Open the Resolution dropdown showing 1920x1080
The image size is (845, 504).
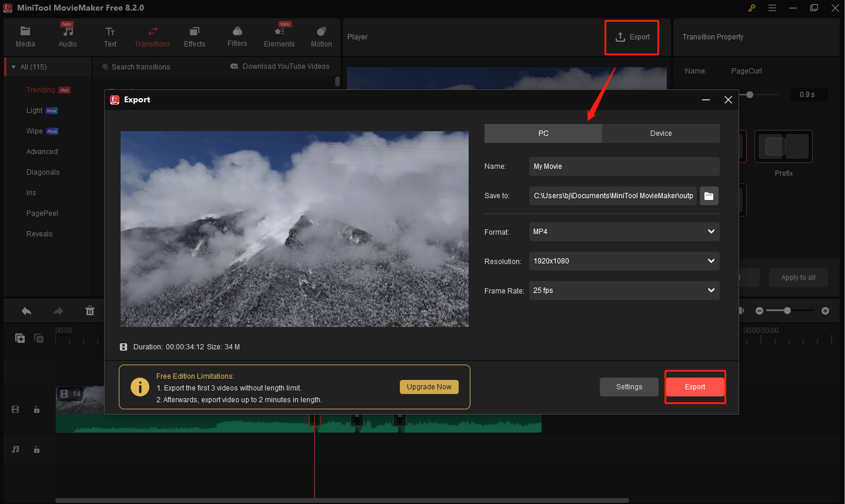(624, 261)
